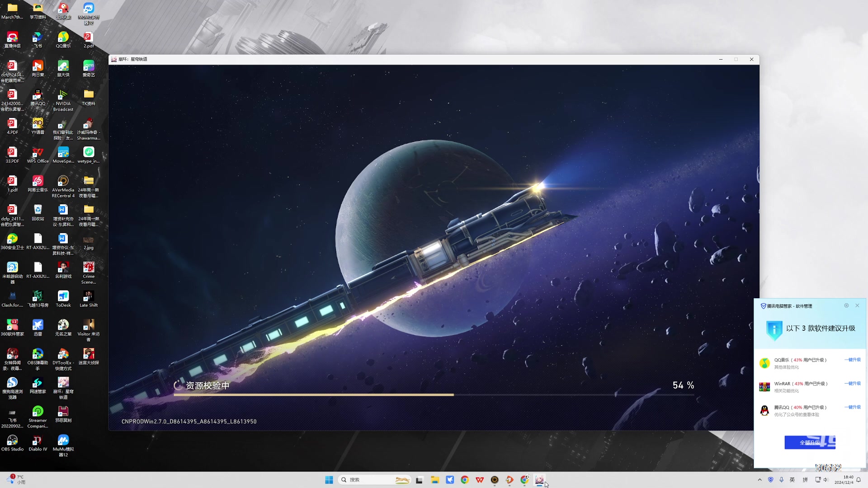
Task: Open the 33.PDF file on desktop
Action: point(12,155)
